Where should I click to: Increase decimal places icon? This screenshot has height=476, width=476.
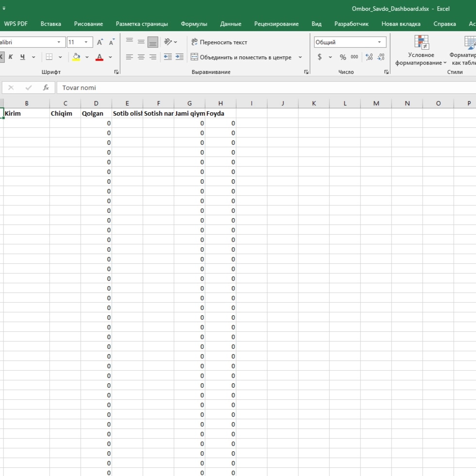[x=369, y=57]
